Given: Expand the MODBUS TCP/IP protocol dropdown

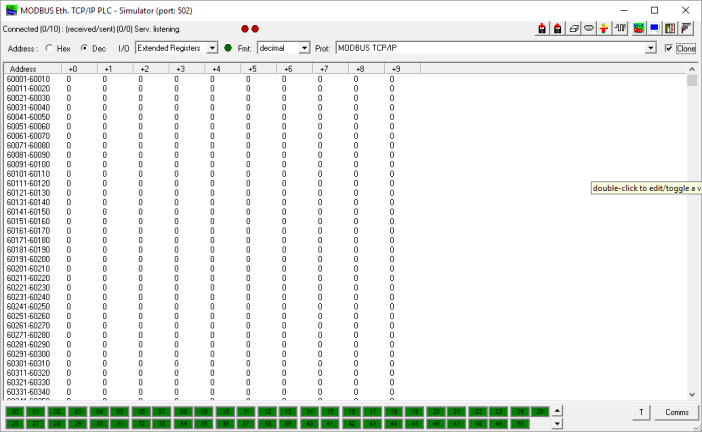Looking at the screenshot, I should pyautogui.click(x=651, y=48).
